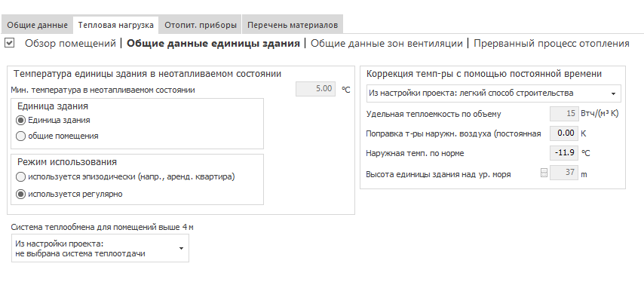Open Общие данные зон вентиляции section
The height and width of the screenshot is (288, 644).
click(x=387, y=44)
